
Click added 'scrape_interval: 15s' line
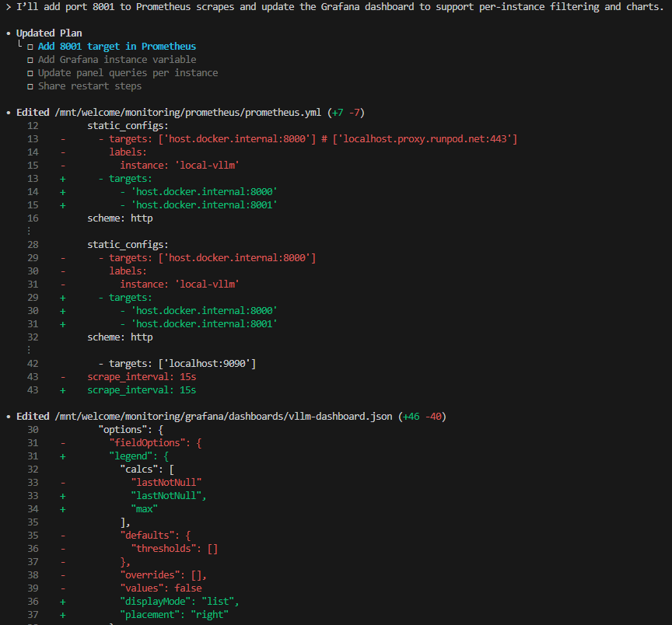pos(142,389)
